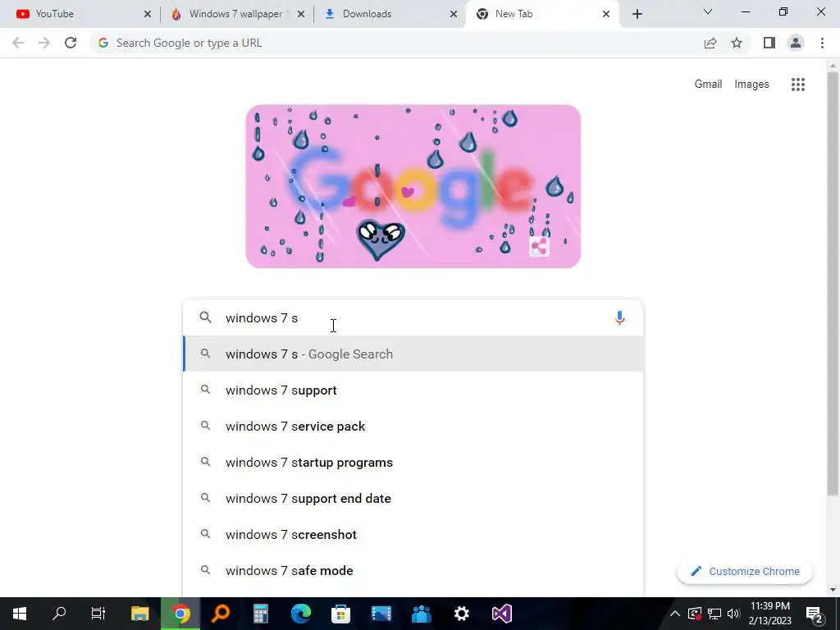Click the Chrome taskbar icon
The width and height of the screenshot is (840, 630).
[x=180, y=614]
